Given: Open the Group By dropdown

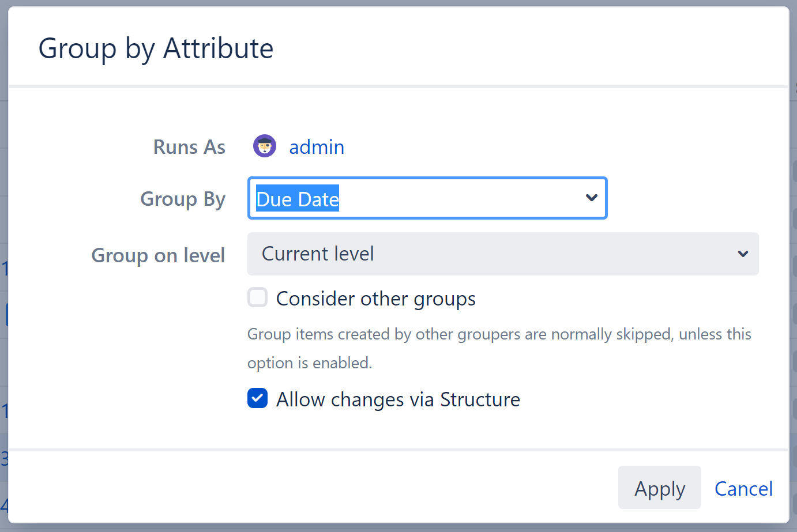Looking at the screenshot, I should [x=427, y=198].
